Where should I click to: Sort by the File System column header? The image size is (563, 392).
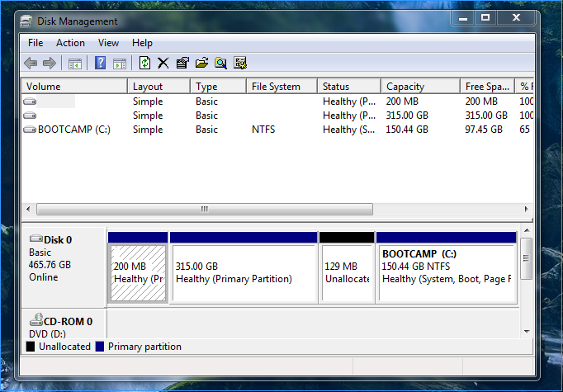[281, 87]
